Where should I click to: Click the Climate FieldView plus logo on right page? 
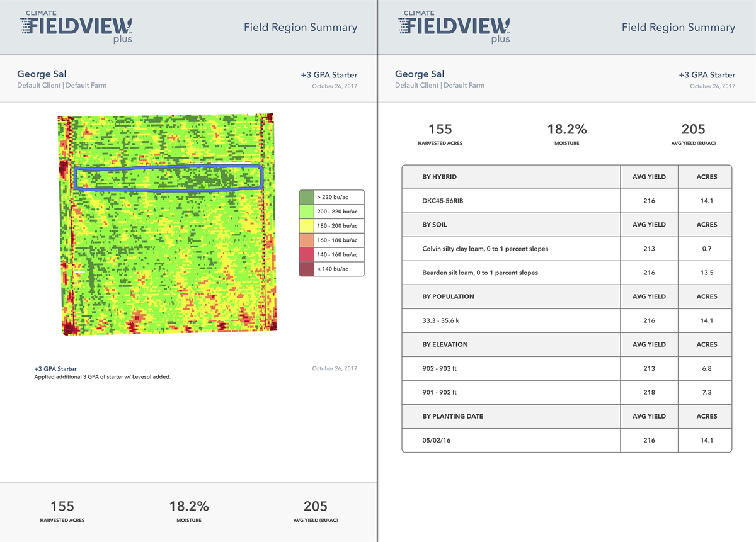coord(455,26)
